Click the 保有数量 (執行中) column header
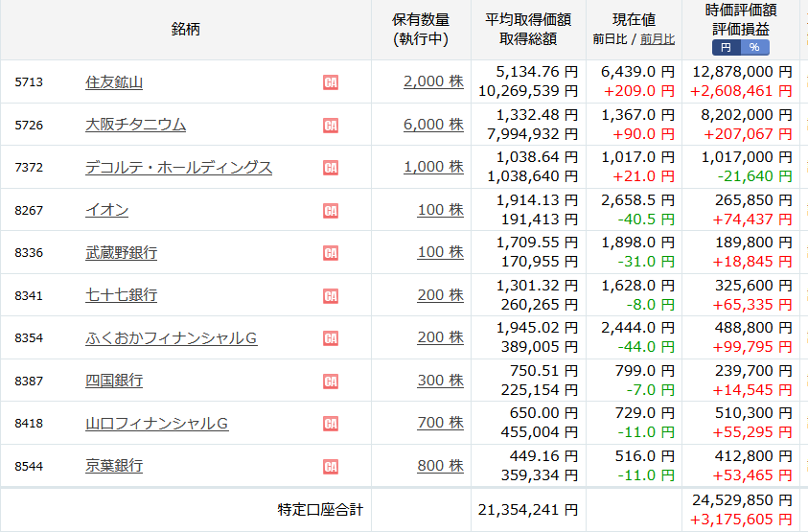This screenshot has height=532, width=808. (421, 30)
